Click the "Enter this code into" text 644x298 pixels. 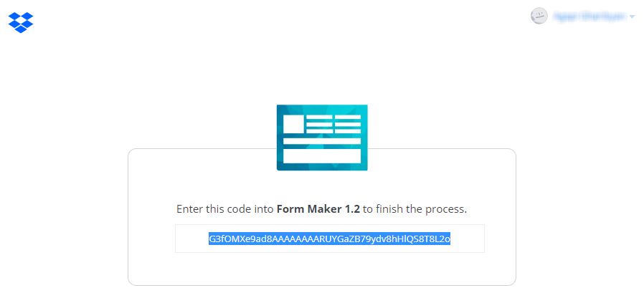225,209
